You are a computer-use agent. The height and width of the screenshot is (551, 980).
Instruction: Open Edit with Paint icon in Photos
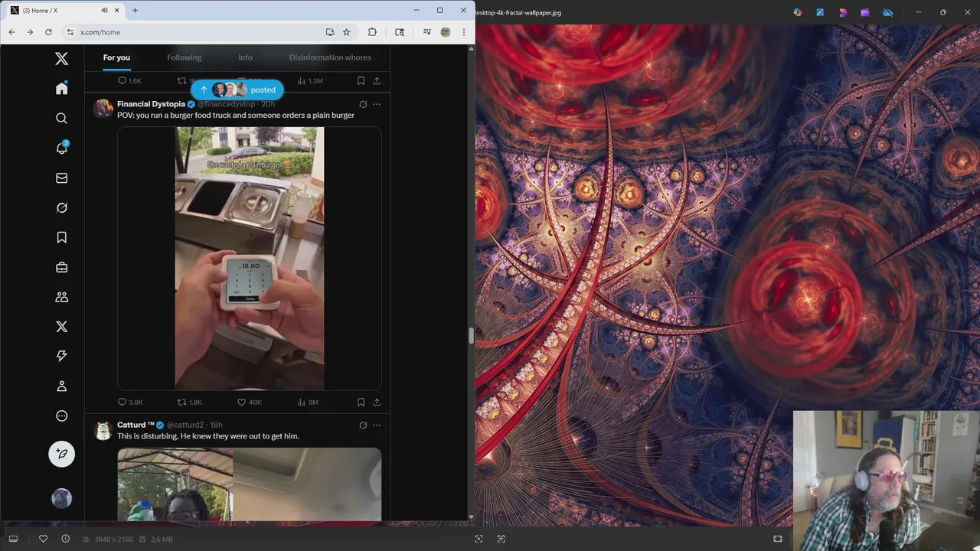click(x=820, y=12)
